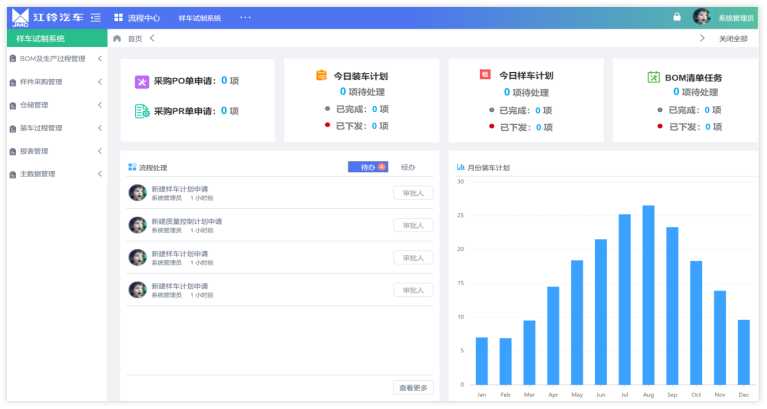Image resolution: width=767 pixels, height=409 pixels.
Task: Switch to the 待办 tab
Action: 367,167
